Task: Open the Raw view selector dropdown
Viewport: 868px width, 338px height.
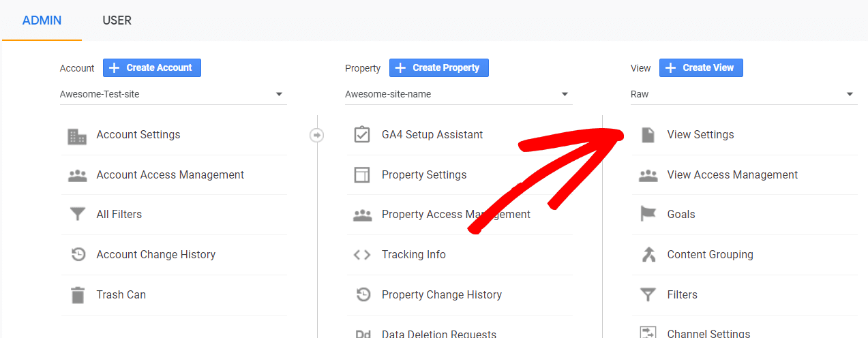Action: click(744, 94)
